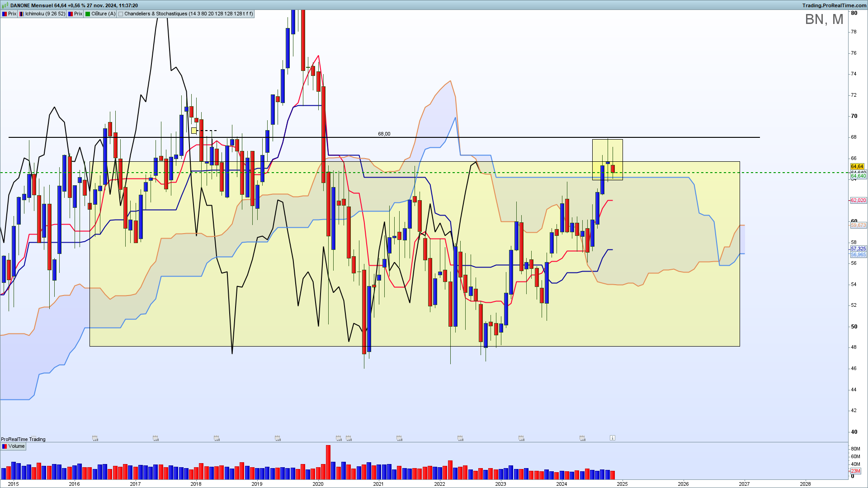Open the calendar event marker in 2024
This screenshot has width=868, height=488.
point(582,438)
